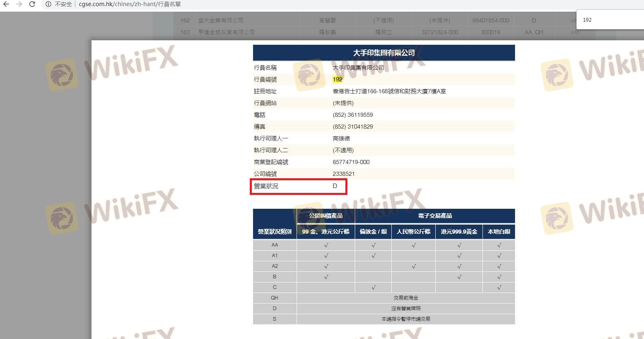Click the cgse.com.hk address bar
Image resolution: width=644 pixels, height=339 pixels.
130,4
